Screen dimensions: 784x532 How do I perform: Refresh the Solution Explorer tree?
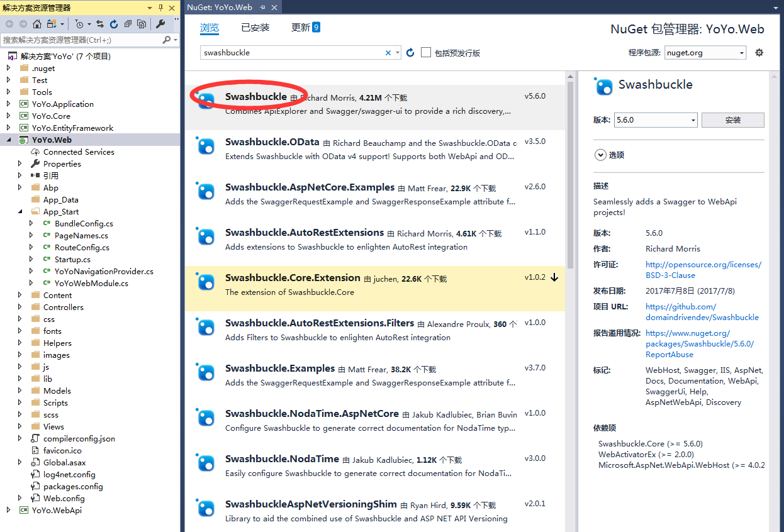tap(114, 24)
